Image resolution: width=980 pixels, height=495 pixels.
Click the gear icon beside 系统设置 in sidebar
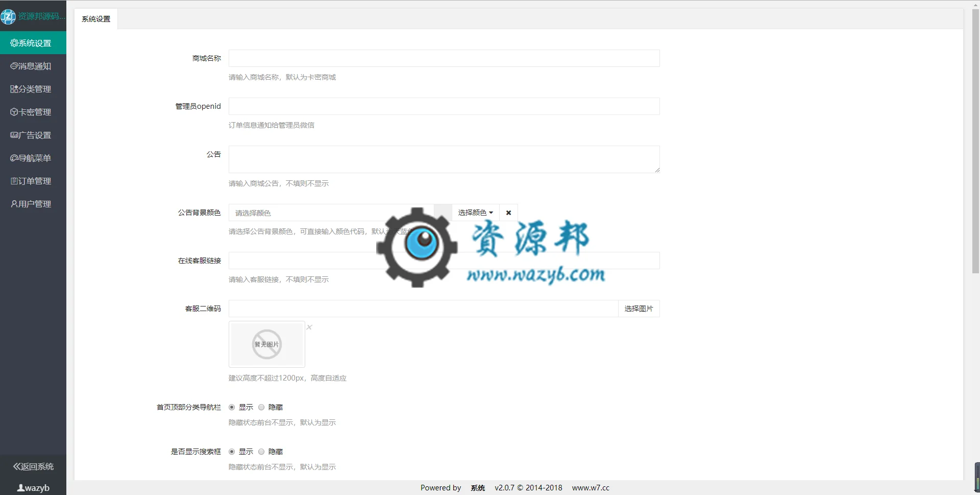[14, 43]
